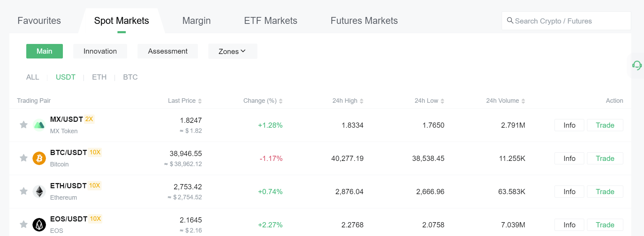This screenshot has width=644, height=236.
Task: Favourite the BTC/USDT pair star
Action: coord(23,158)
